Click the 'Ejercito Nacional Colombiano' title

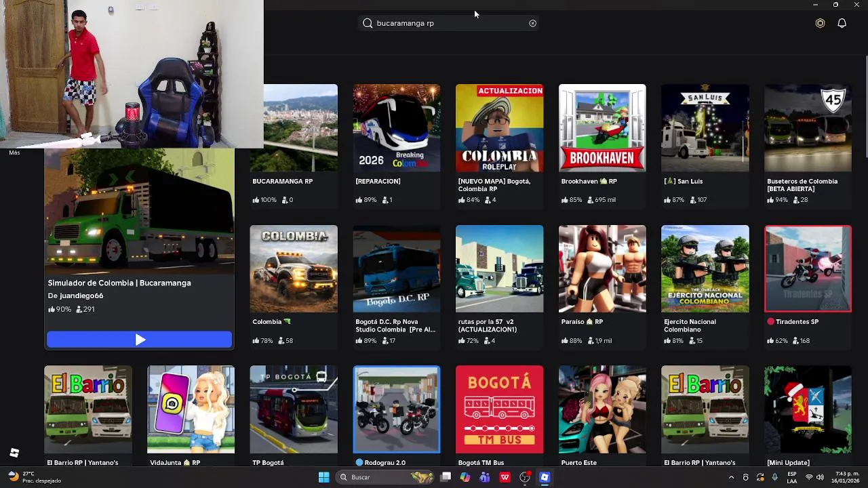click(690, 325)
